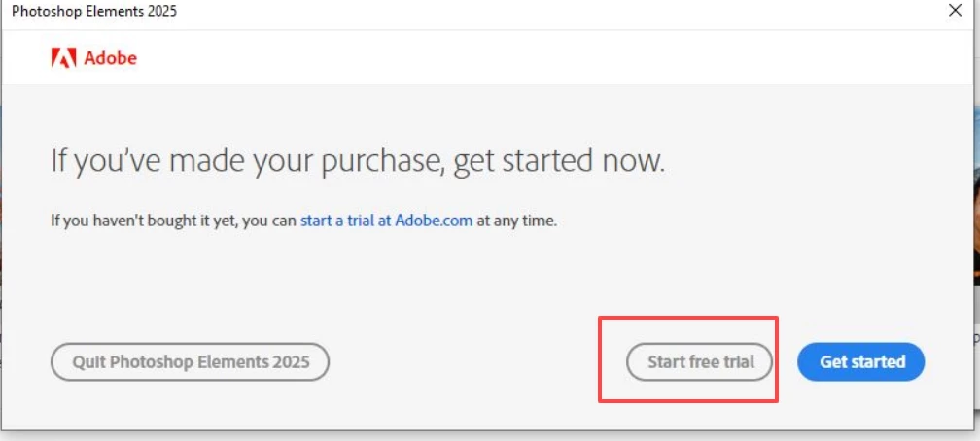Click the "get started now." phrase in the heading
980x441 pixels.
559,161
